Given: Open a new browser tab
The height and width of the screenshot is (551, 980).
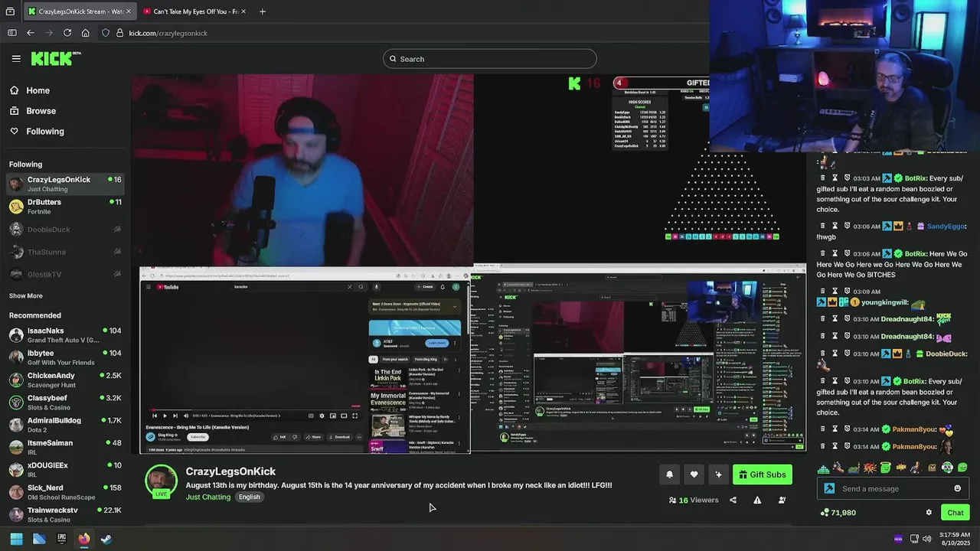Looking at the screenshot, I should pos(263,11).
